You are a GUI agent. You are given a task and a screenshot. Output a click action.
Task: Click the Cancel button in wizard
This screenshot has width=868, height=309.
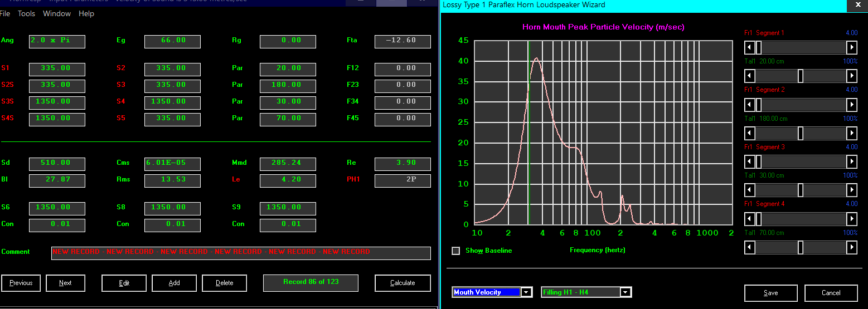click(x=831, y=293)
